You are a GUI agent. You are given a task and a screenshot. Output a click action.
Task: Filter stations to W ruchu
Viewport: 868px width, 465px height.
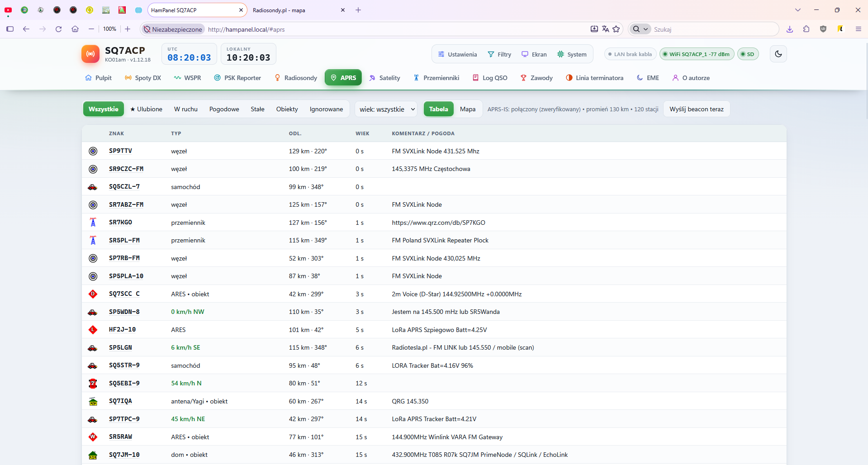tap(186, 109)
